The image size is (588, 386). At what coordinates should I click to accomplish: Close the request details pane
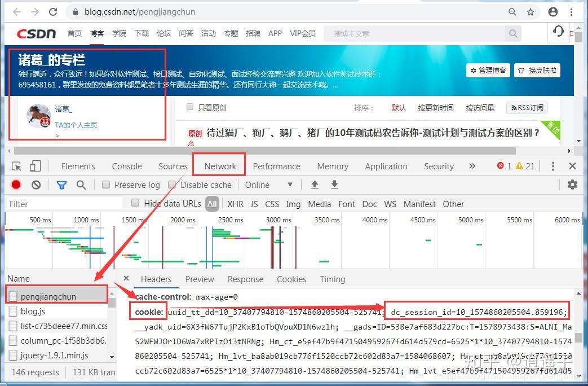[x=126, y=278]
